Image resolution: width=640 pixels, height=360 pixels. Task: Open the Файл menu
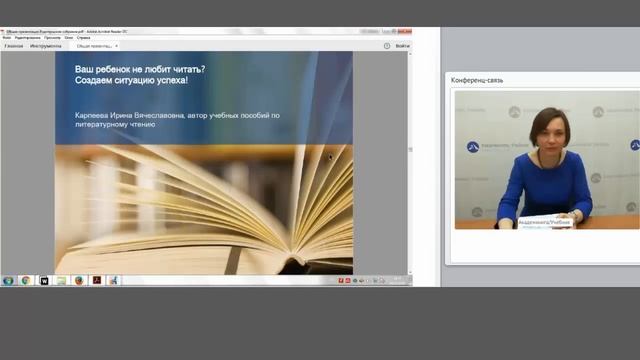[x=7, y=38]
